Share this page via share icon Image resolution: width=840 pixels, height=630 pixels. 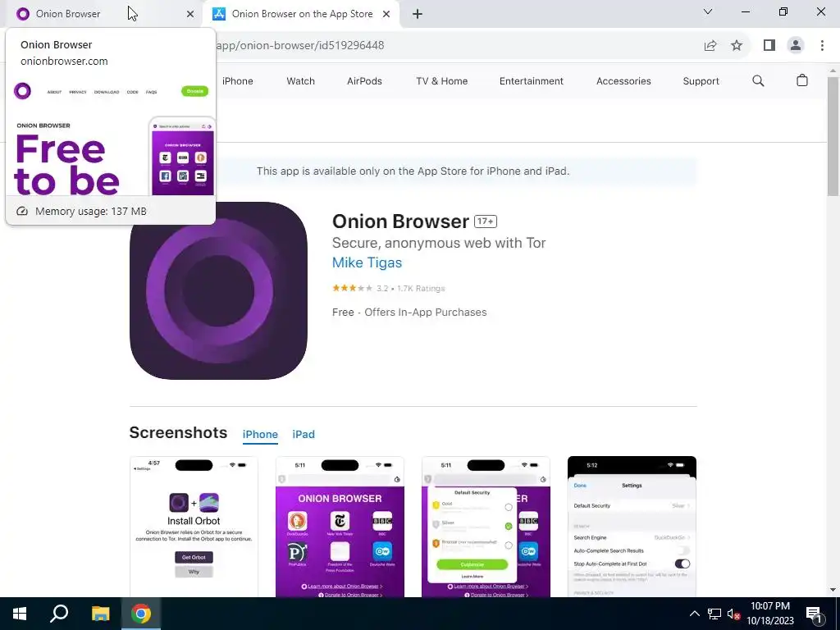pyautogui.click(x=710, y=46)
